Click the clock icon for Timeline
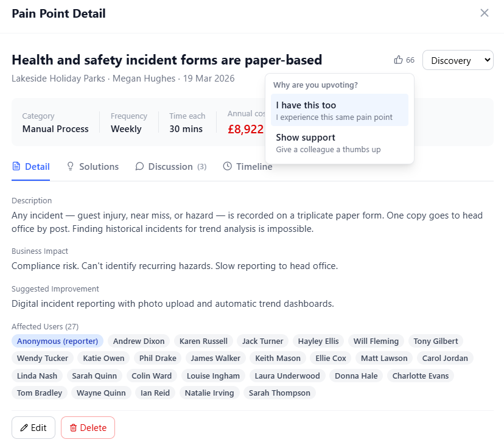Image resolution: width=504 pixels, height=448 pixels. click(228, 166)
